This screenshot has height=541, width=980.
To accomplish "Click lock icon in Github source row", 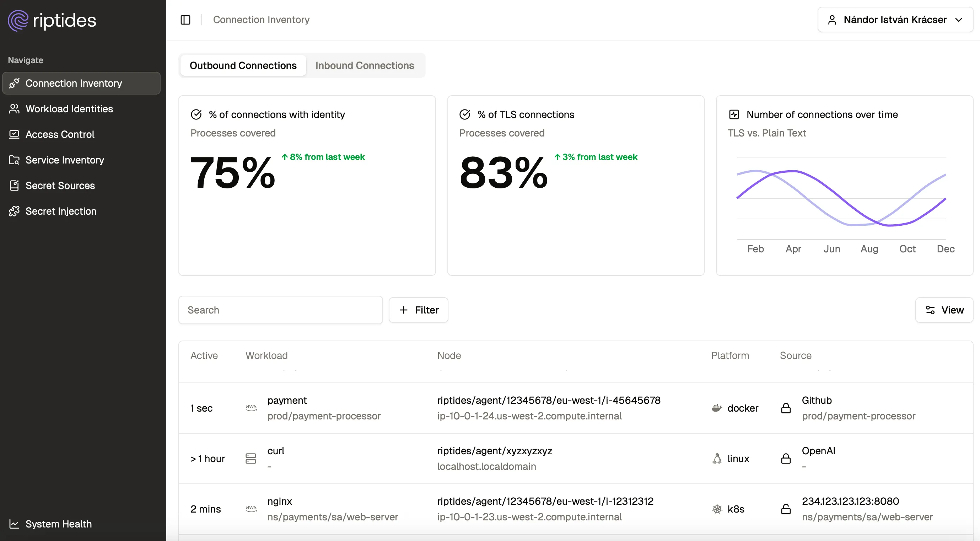I will click(786, 408).
